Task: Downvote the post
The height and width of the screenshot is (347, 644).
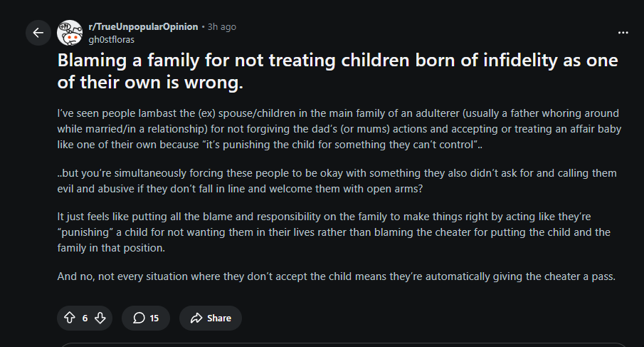Action: 100,318
